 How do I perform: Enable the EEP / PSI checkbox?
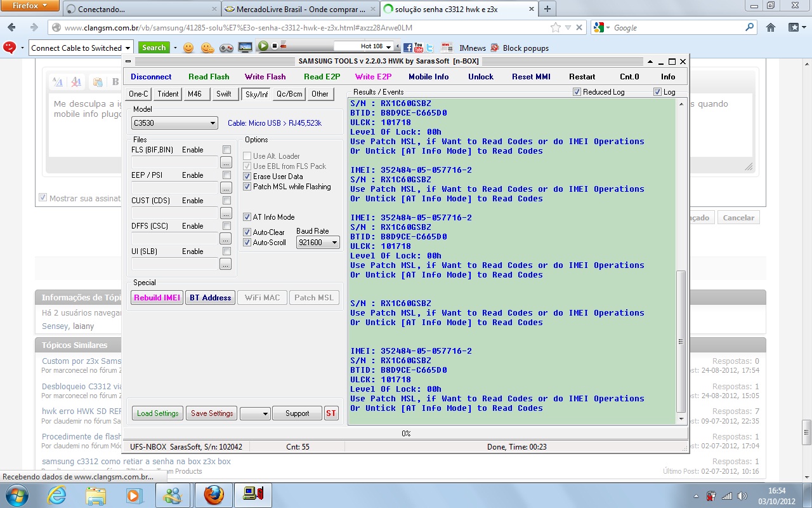point(226,175)
